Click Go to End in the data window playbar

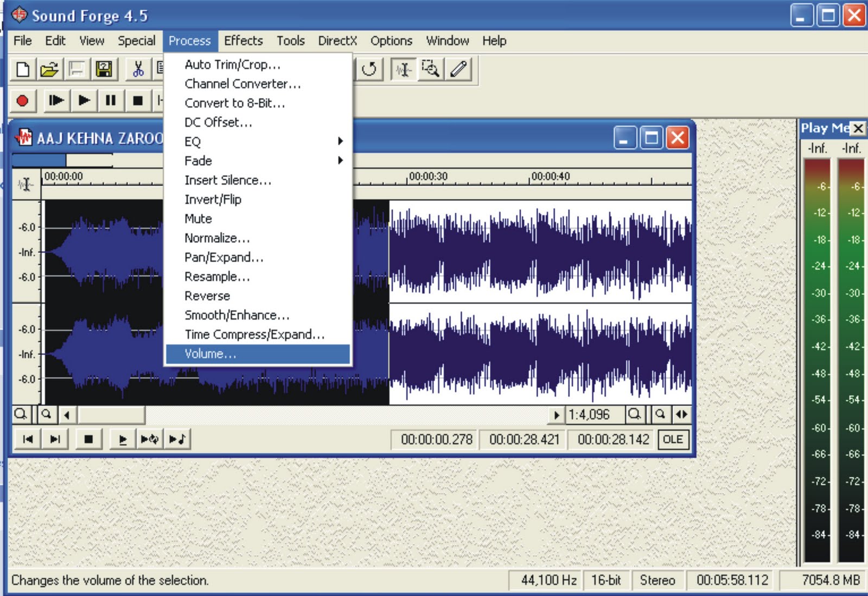55,439
